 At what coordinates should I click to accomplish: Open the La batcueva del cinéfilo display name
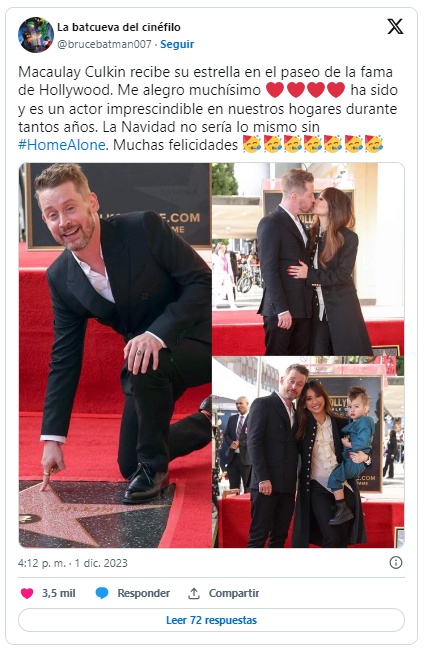point(119,27)
